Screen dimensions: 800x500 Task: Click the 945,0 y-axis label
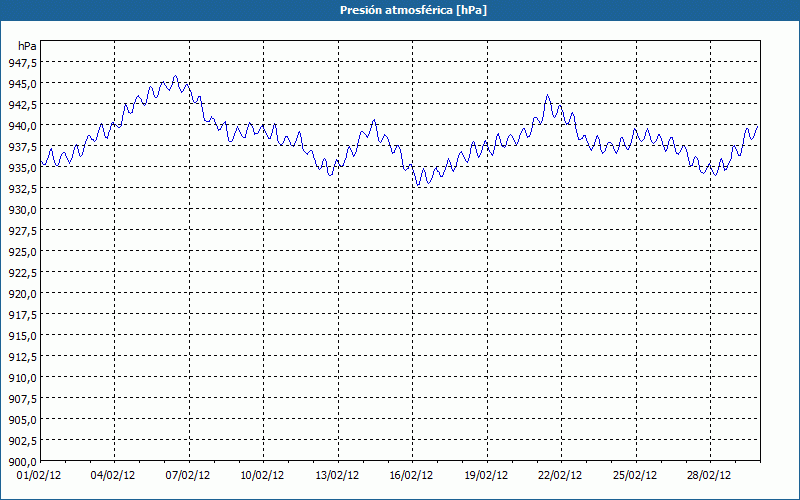coord(22,84)
